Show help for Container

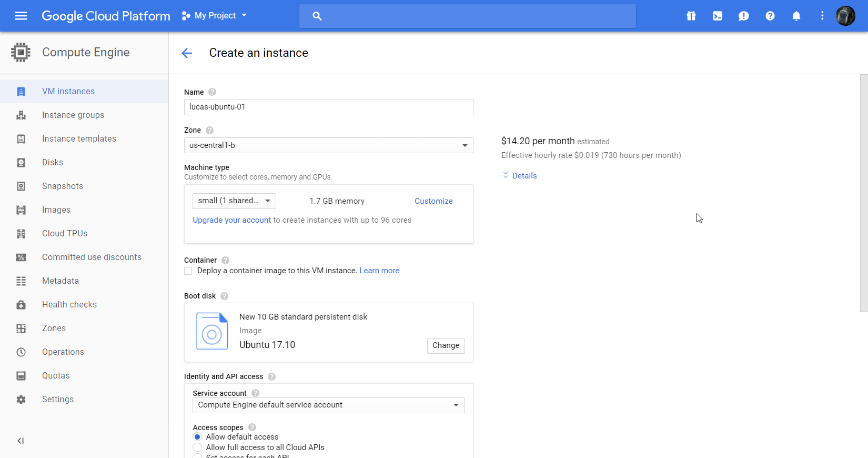[225, 260]
